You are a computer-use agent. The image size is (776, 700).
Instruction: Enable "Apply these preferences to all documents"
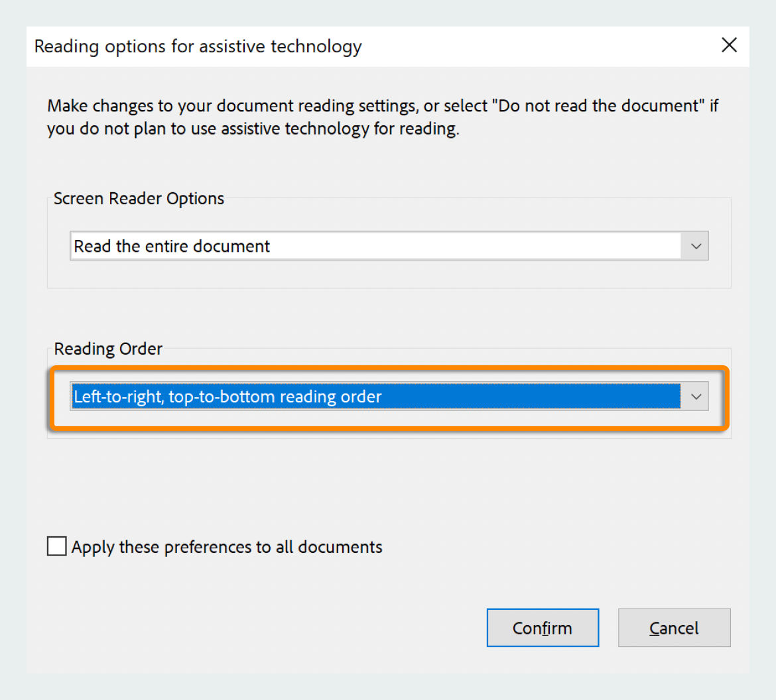[56, 546]
